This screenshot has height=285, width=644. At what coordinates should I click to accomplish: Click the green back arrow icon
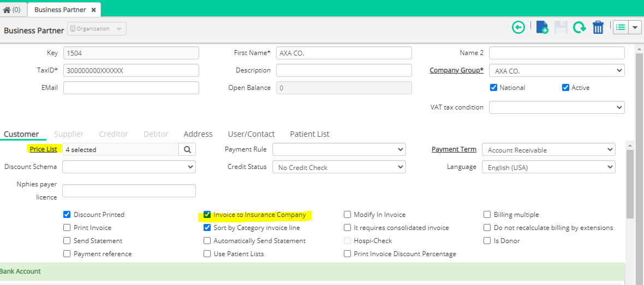(518, 28)
